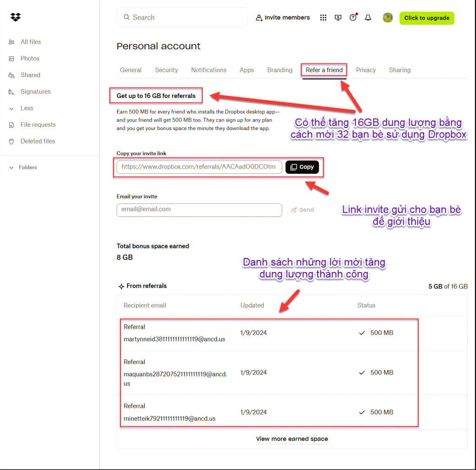Click the Shared sidebar icon
476x470 pixels.
[x=12, y=75]
